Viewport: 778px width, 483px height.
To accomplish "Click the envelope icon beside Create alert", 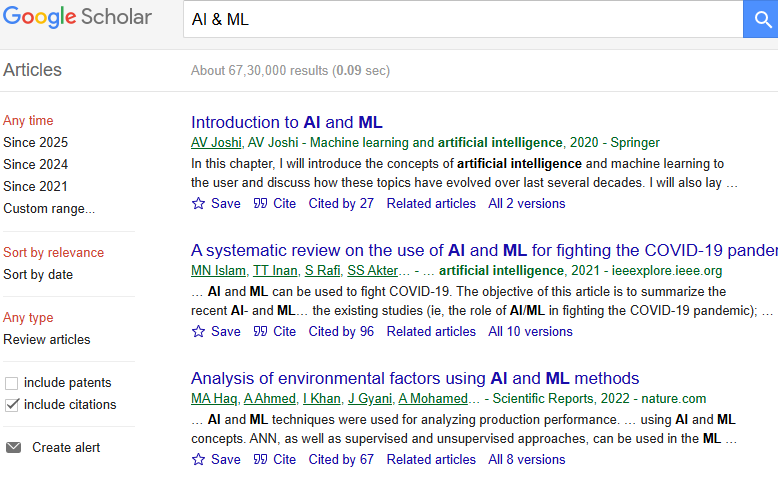I will click(13, 447).
